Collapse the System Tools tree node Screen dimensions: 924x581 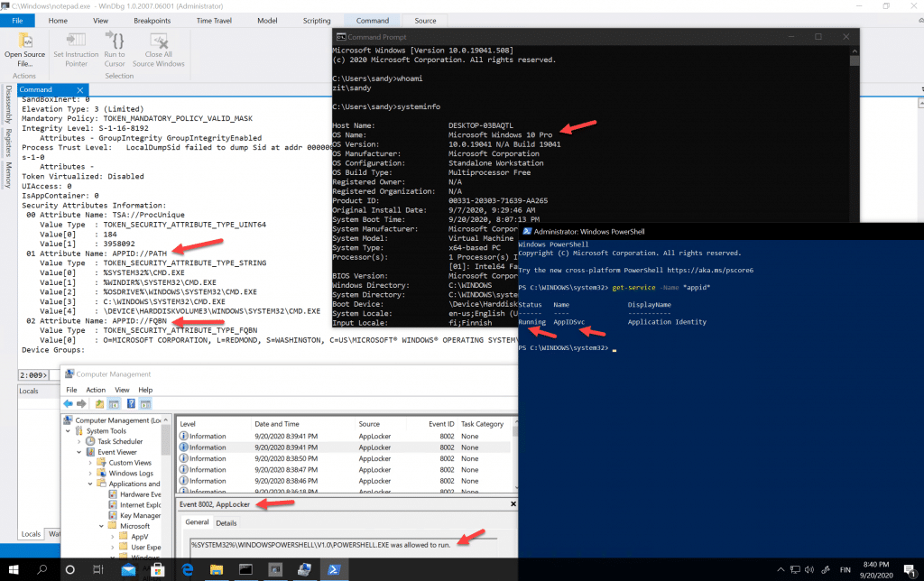pyautogui.click(x=69, y=431)
